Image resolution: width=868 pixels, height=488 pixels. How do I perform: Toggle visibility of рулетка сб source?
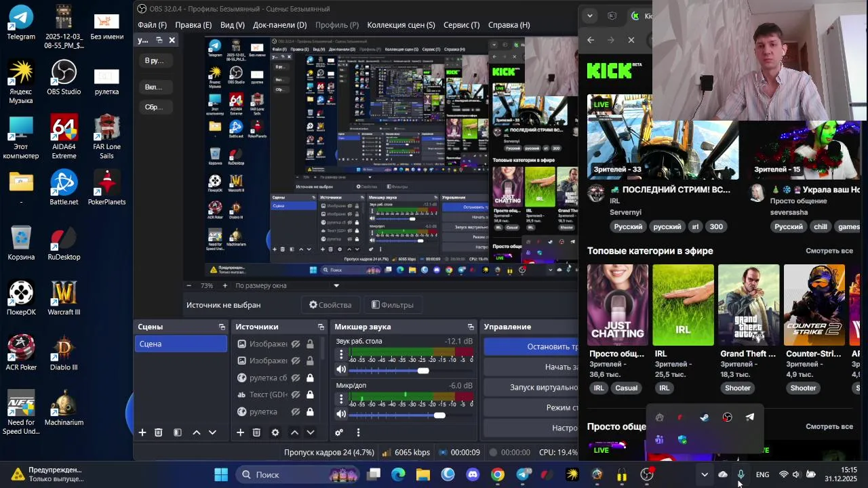point(296,378)
